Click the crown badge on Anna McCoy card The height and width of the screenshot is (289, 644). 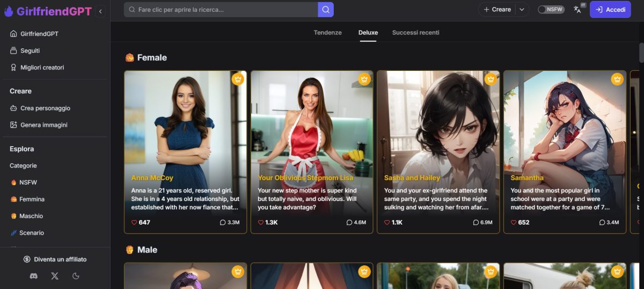coord(238,79)
